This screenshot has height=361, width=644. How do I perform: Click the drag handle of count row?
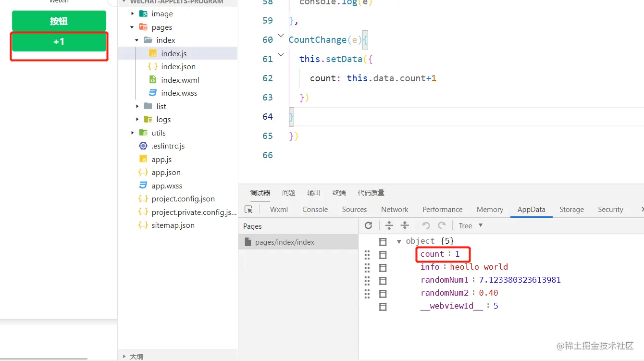pyautogui.click(x=367, y=254)
